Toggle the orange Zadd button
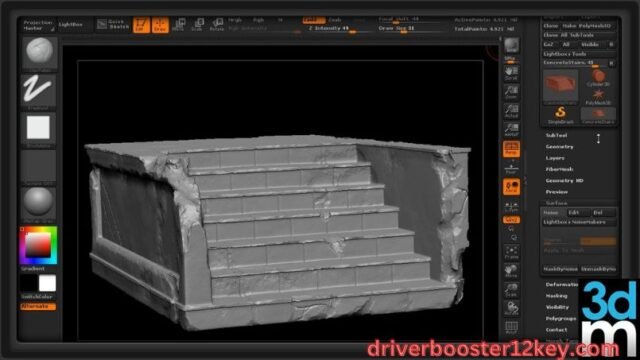This screenshot has height=360, width=640. 313,20
